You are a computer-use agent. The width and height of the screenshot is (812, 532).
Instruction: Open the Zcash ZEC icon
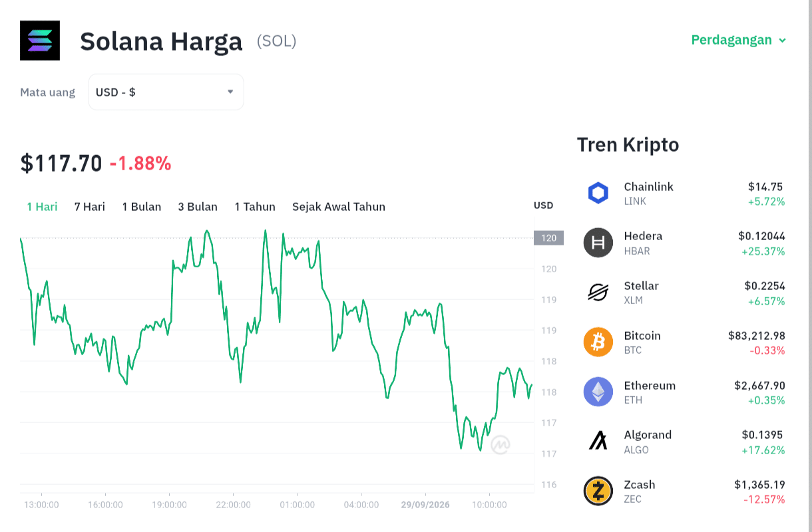[x=598, y=491]
